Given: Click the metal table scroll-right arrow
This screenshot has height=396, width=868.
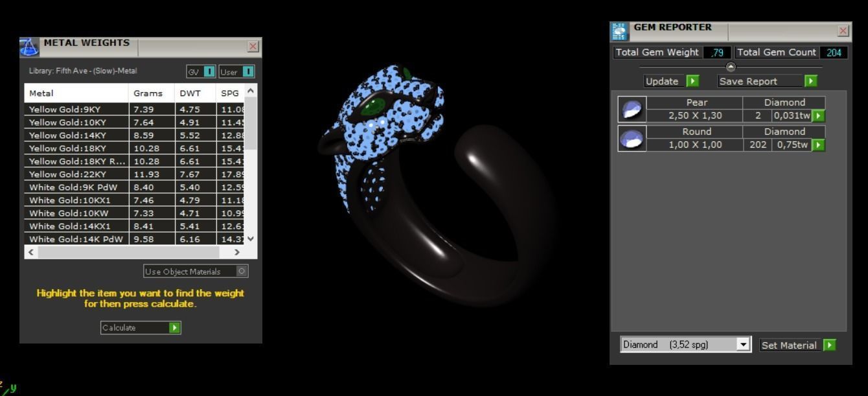Looking at the screenshot, I should click(x=237, y=252).
